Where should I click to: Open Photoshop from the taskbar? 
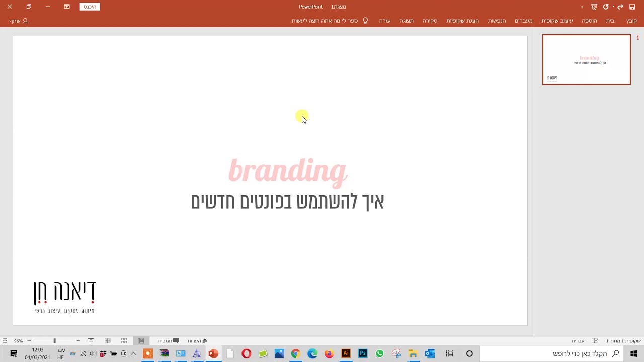363,354
